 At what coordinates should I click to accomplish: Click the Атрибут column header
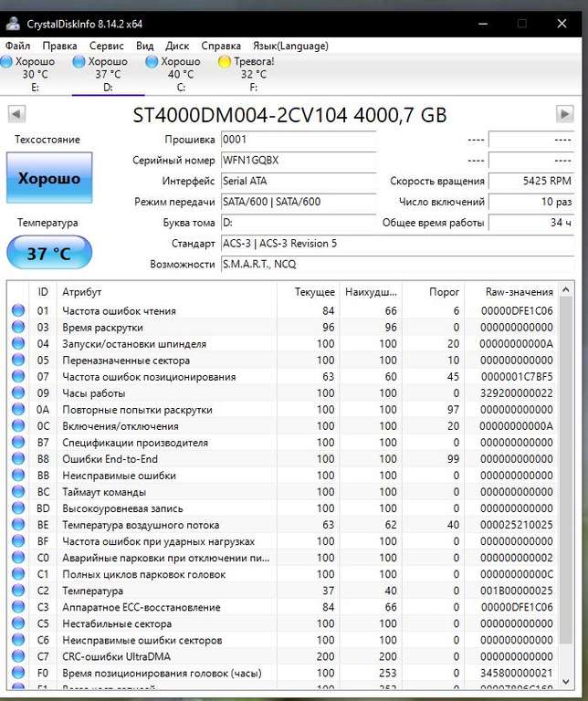pos(166,292)
